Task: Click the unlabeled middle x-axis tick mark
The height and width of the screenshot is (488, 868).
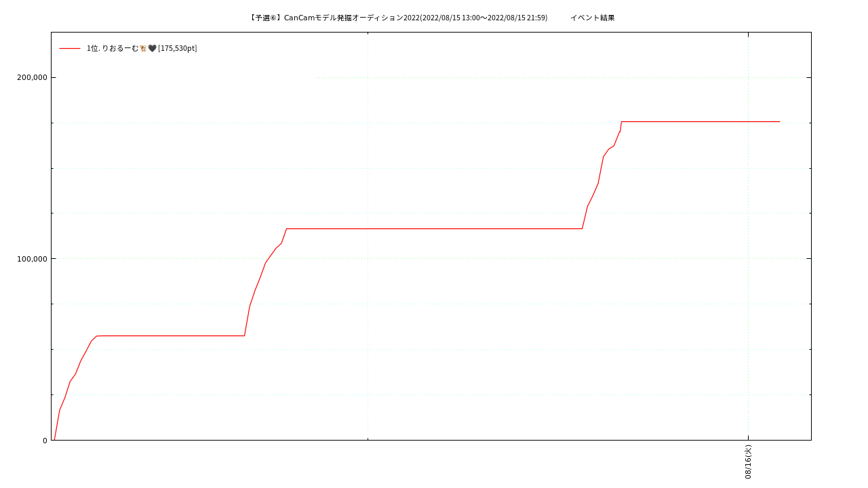Action: pos(368,439)
